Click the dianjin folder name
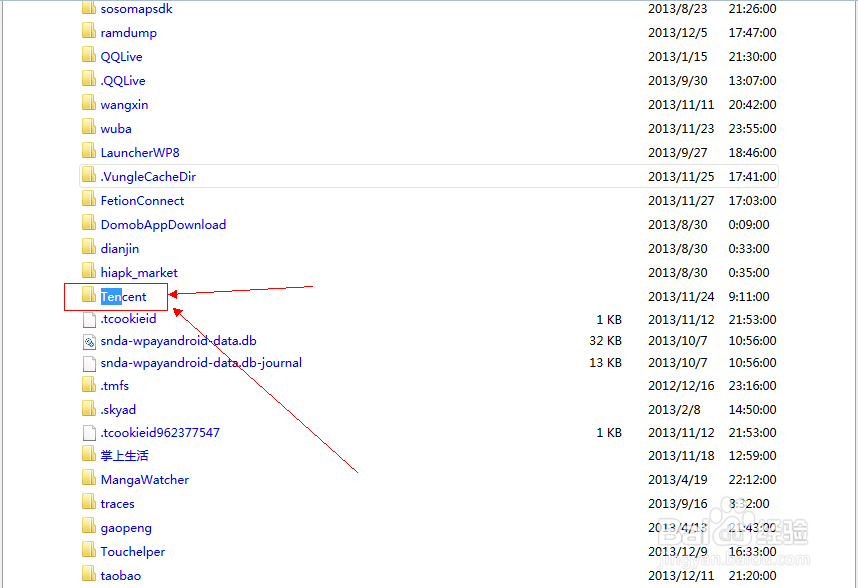Image resolution: width=858 pixels, height=588 pixels. coord(120,249)
